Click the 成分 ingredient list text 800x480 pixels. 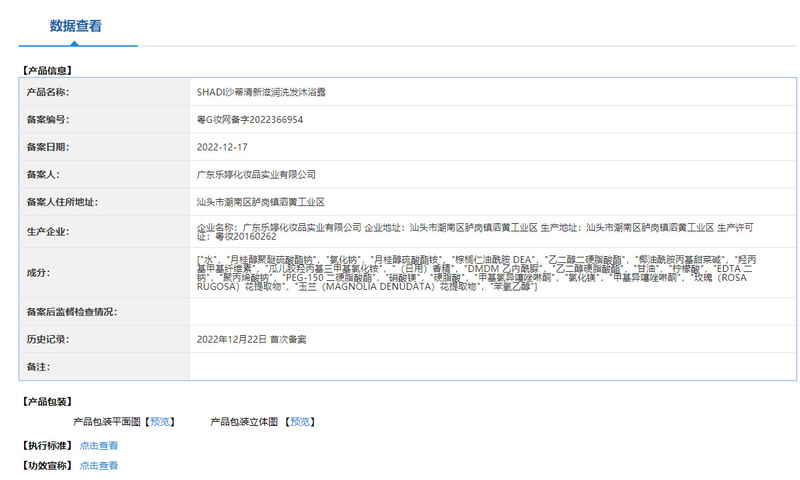[477, 273]
